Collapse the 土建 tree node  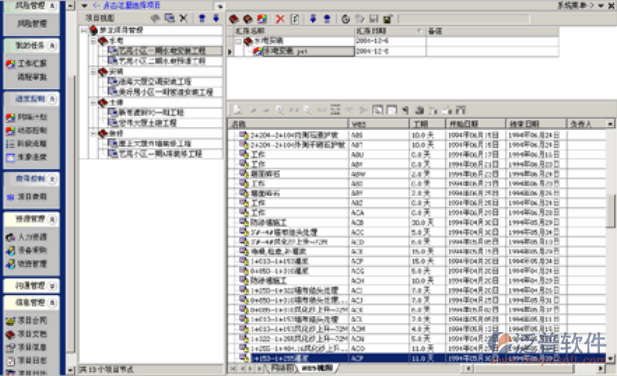pyautogui.click(x=94, y=103)
